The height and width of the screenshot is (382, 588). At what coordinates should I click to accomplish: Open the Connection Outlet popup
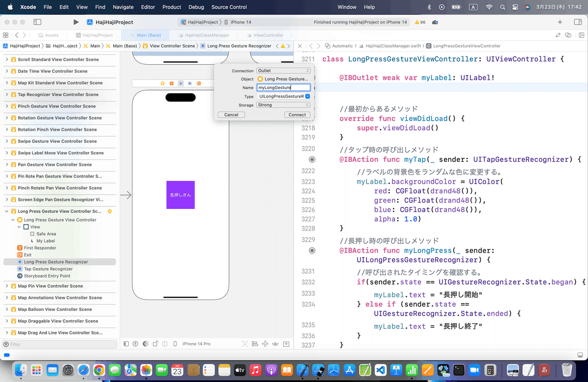pos(283,71)
